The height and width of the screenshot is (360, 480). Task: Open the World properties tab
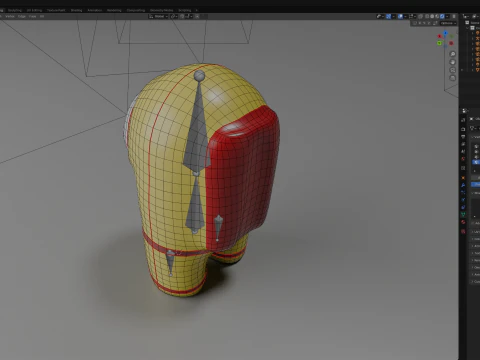[463, 159]
